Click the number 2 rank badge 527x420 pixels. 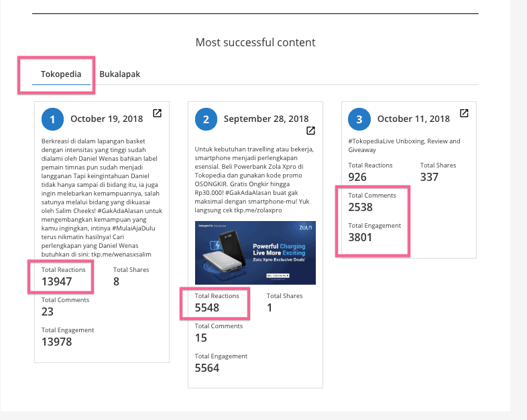click(206, 119)
